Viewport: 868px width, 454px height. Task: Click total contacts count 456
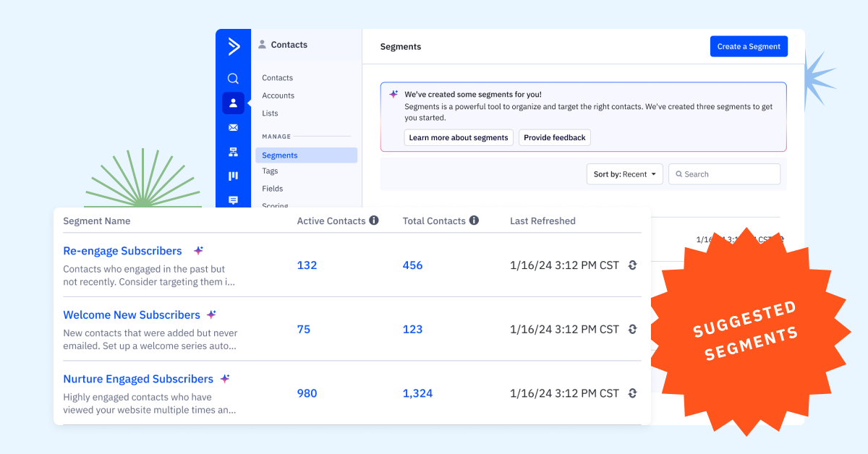coord(412,265)
